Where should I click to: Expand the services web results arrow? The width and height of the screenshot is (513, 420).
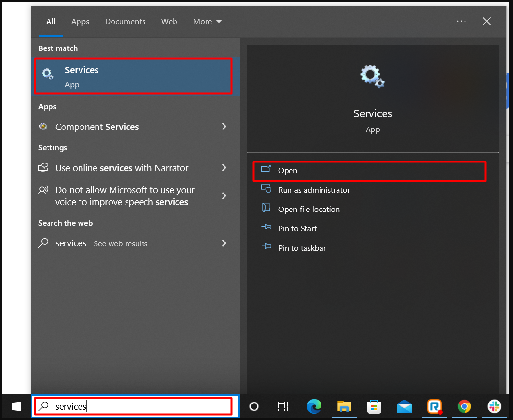pos(224,243)
